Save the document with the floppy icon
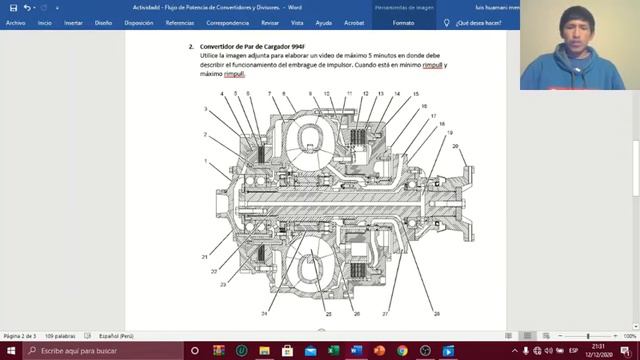 coord(13,8)
